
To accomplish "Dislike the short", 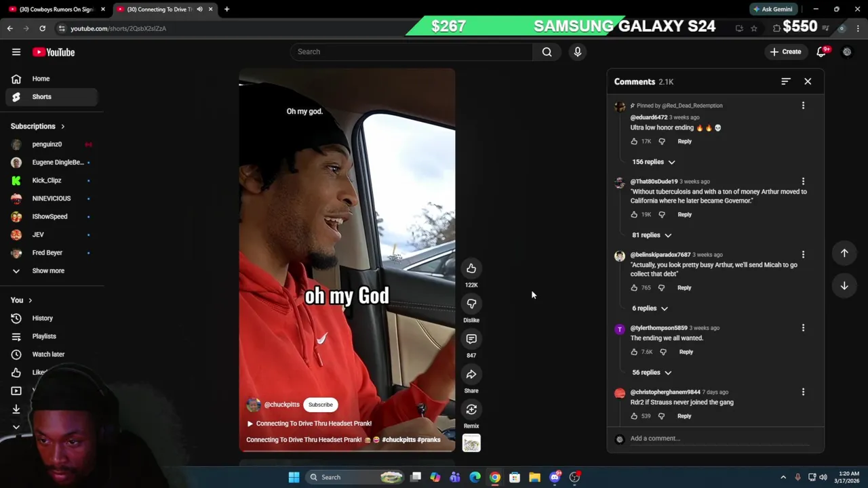I will pos(471,304).
